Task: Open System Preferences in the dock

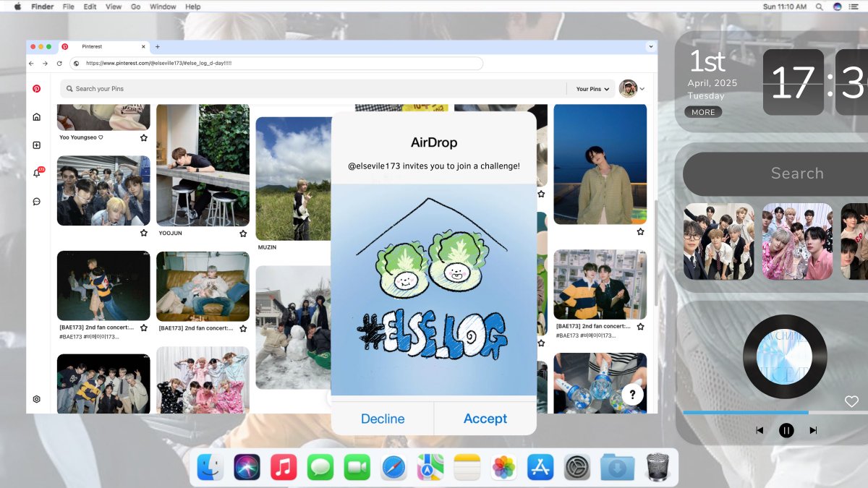Action: (x=577, y=467)
